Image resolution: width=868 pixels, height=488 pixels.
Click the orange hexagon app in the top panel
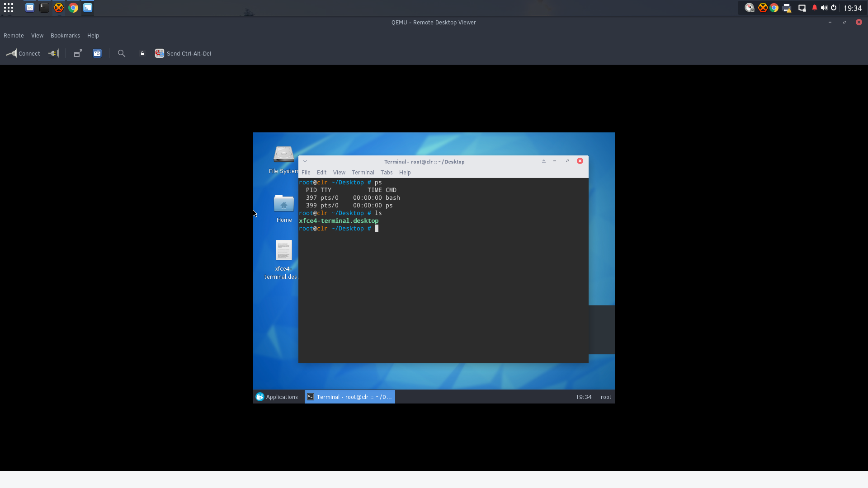(x=59, y=8)
